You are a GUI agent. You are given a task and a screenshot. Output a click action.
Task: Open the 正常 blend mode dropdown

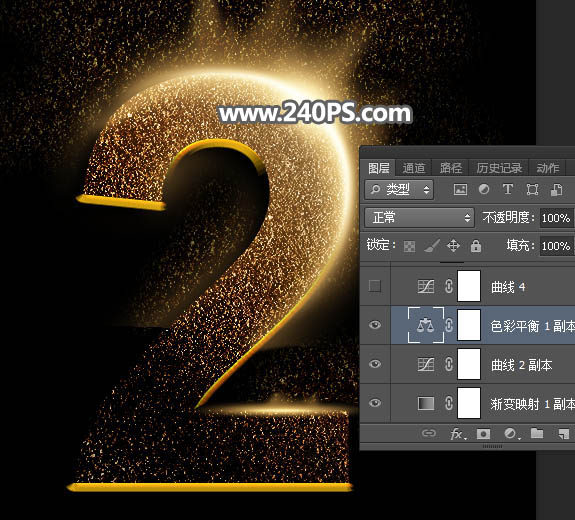pos(420,218)
